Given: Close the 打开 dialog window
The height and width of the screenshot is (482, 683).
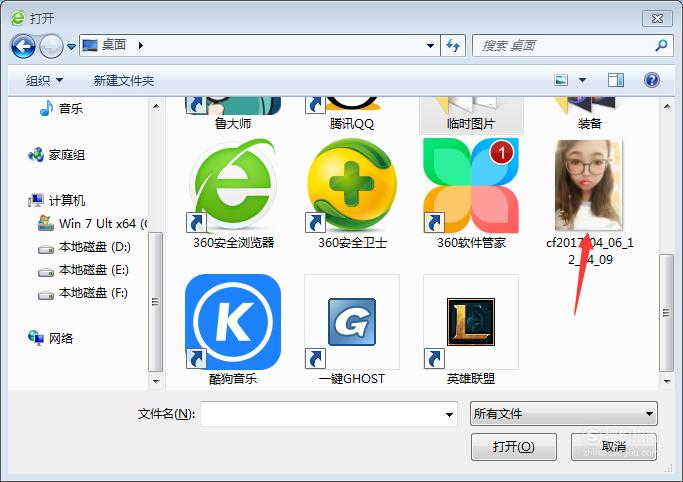Looking at the screenshot, I should coord(657,18).
